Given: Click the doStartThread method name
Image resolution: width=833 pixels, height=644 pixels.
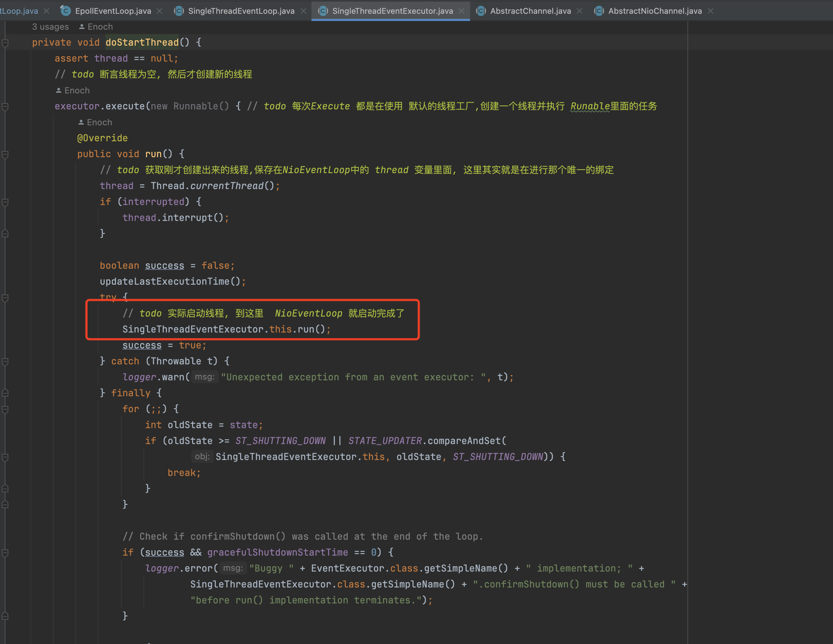Looking at the screenshot, I should pos(142,42).
